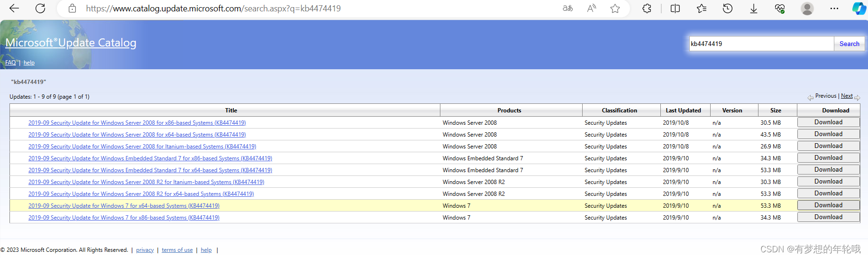Open the settings and more menu
Screen dimensions: 868x258
[834, 8]
